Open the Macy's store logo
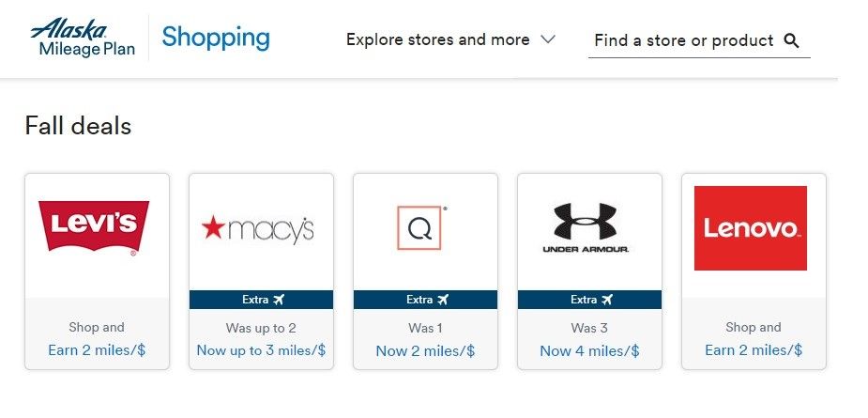 point(258,229)
